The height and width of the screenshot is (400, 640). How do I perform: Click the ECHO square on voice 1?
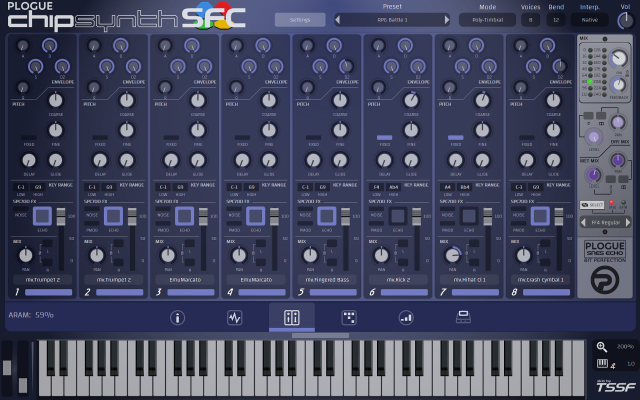(x=42, y=216)
